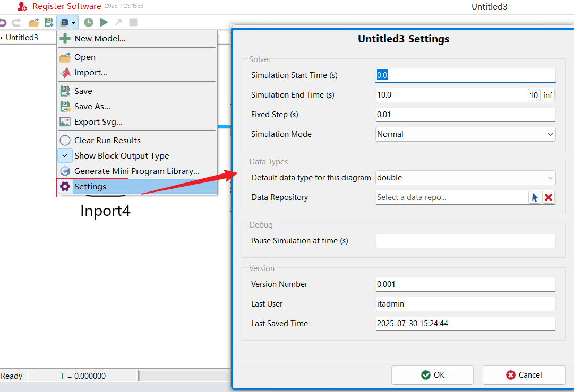Clear data repository with red X icon

(x=549, y=197)
